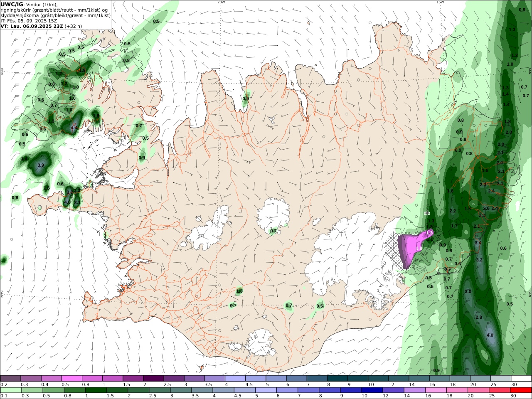The image size is (532, 399).
Task: Click the '30' label in the rain legend
Action: [x=514, y=396]
